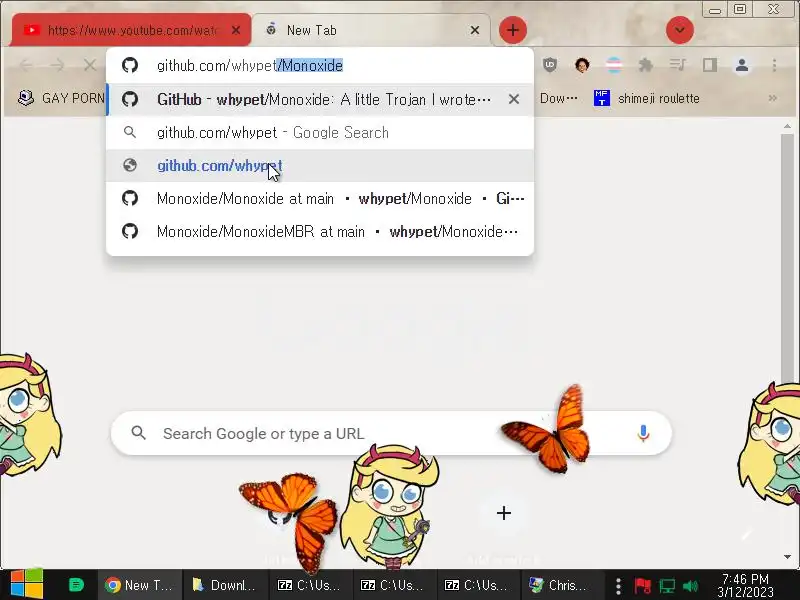Image resolution: width=800 pixels, height=600 pixels.
Task: Open the shimeji roulette bookmark
Action: tap(647, 98)
